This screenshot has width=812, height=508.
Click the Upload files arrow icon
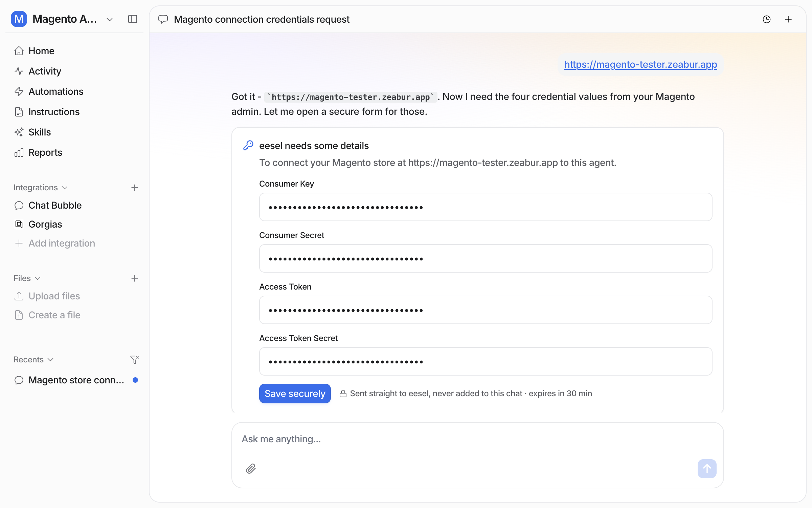(x=19, y=296)
